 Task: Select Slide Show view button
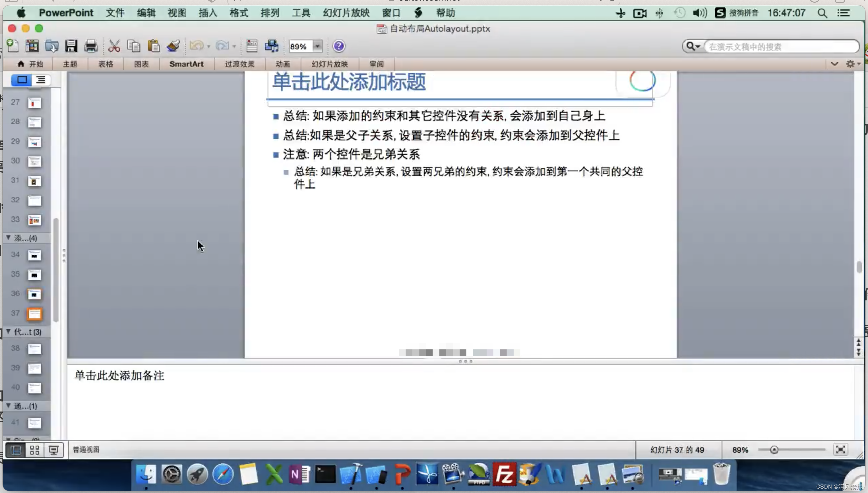(x=54, y=450)
